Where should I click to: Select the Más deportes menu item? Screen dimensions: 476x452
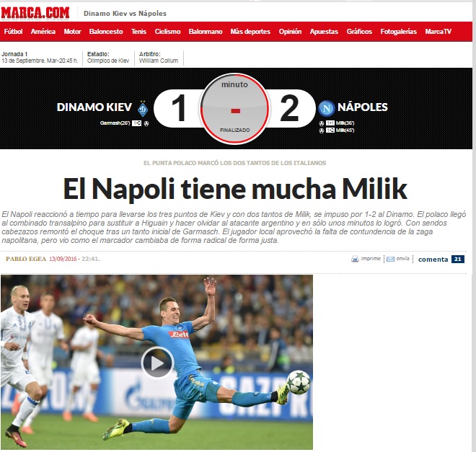click(x=250, y=32)
